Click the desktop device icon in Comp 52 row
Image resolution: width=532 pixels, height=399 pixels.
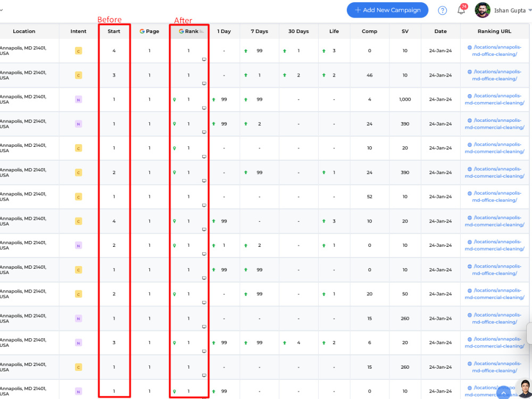[204, 205]
